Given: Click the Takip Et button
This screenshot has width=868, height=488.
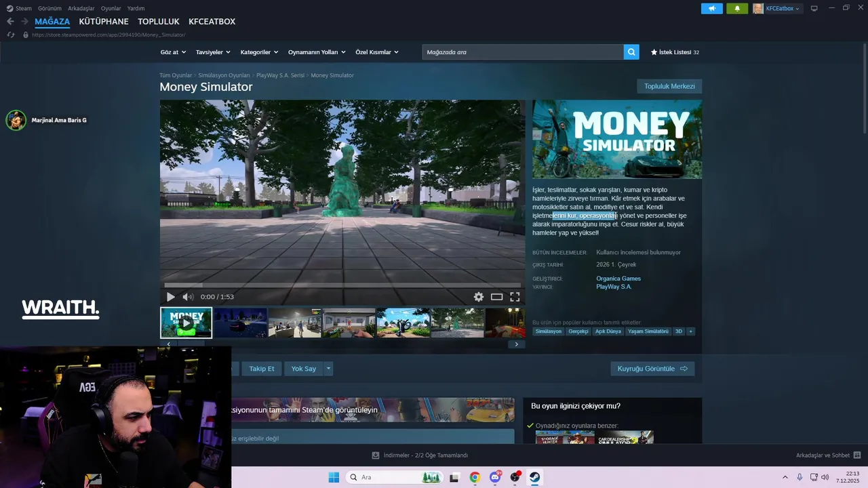Looking at the screenshot, I should coord(262,369).
